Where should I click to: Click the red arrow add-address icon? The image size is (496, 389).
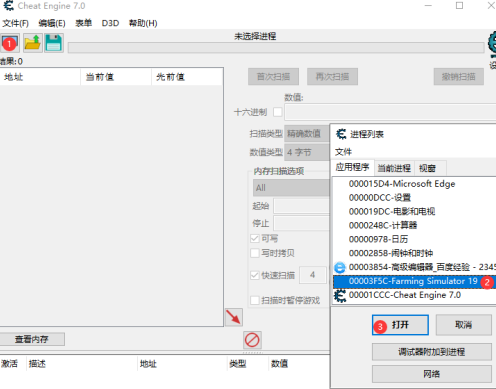(234, 317)
